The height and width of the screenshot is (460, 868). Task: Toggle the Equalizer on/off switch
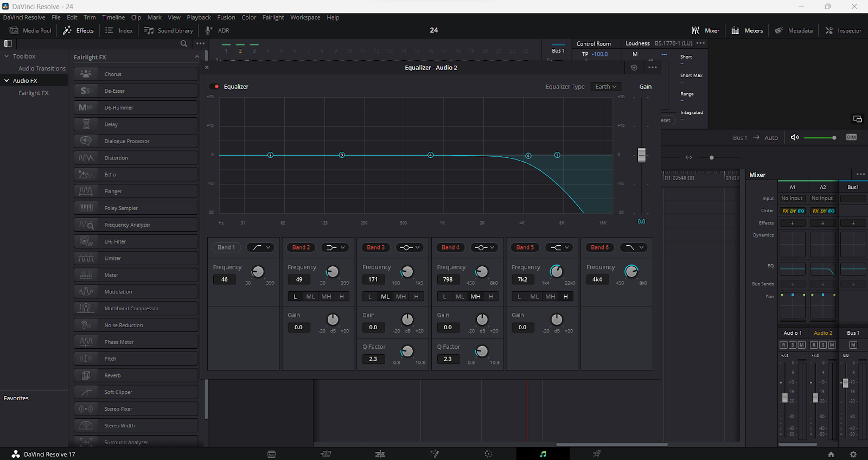[x=215, y=87]
